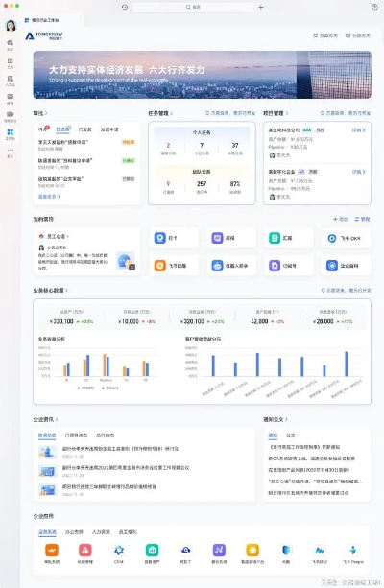Open the Docs icon in left sidebar
Viewport: 384px width, 588px height.
click(11, 81)
